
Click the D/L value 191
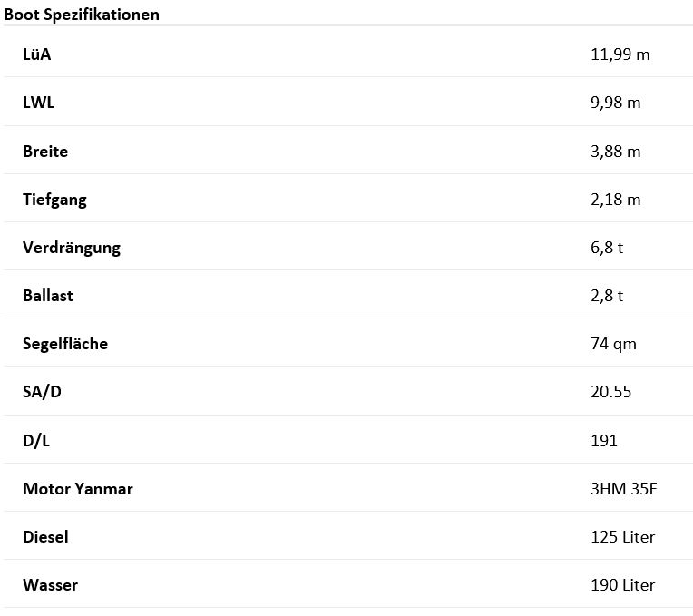point(603,441)
